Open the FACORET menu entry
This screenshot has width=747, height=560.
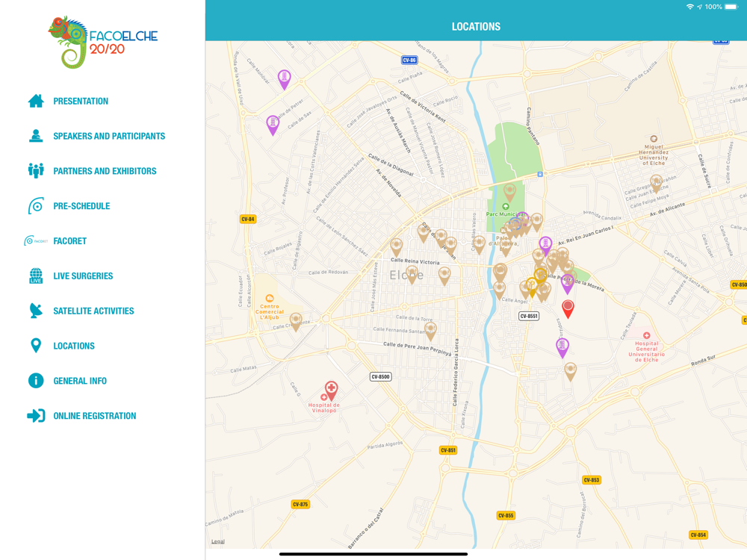click(x=69, y=241)
